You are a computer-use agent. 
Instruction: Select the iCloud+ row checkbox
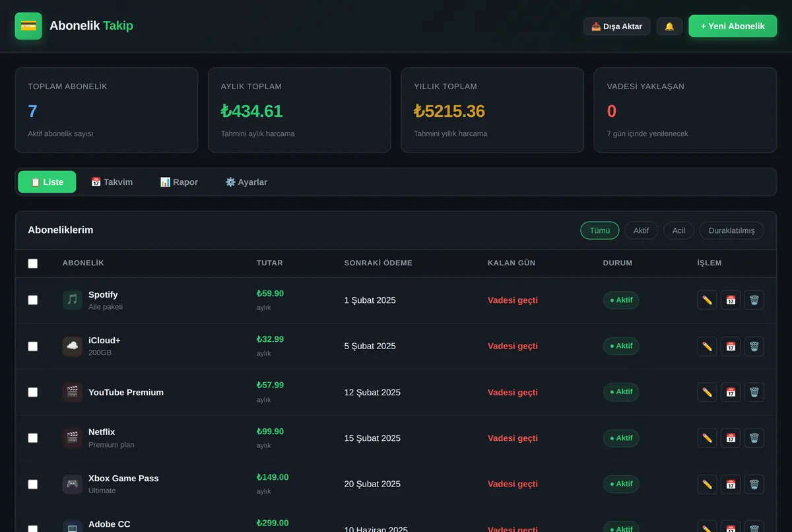(33, 347)
